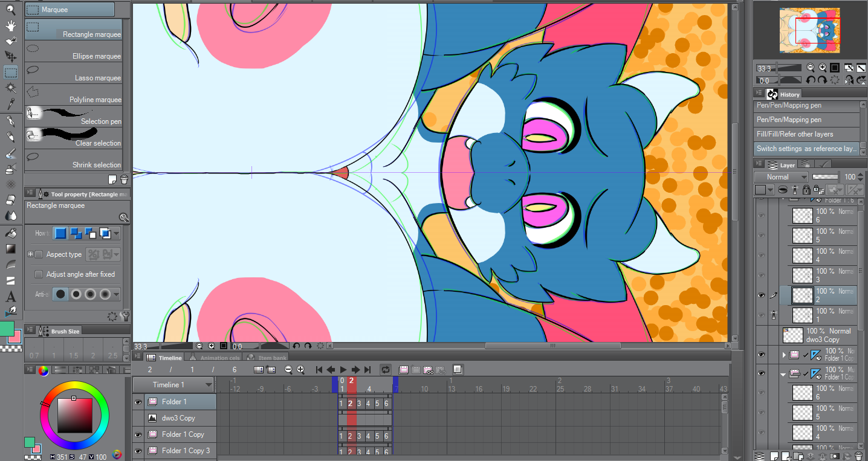The height and width of the screenshot is (461, 868).
Task: Check Adjust angle after fixed option
Action: coord(39,274)
